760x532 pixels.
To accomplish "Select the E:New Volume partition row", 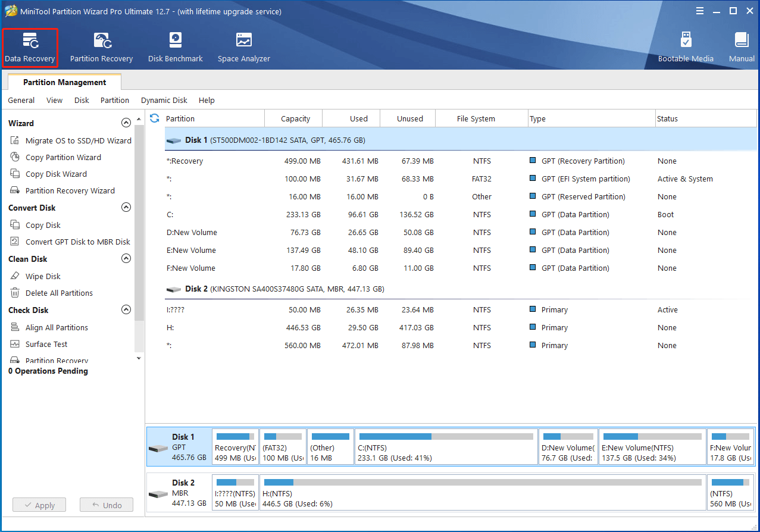I will click(461, 250).
